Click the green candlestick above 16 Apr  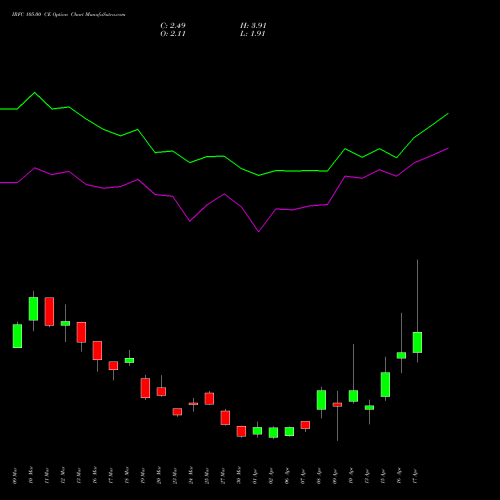click(x=401, y=355)
